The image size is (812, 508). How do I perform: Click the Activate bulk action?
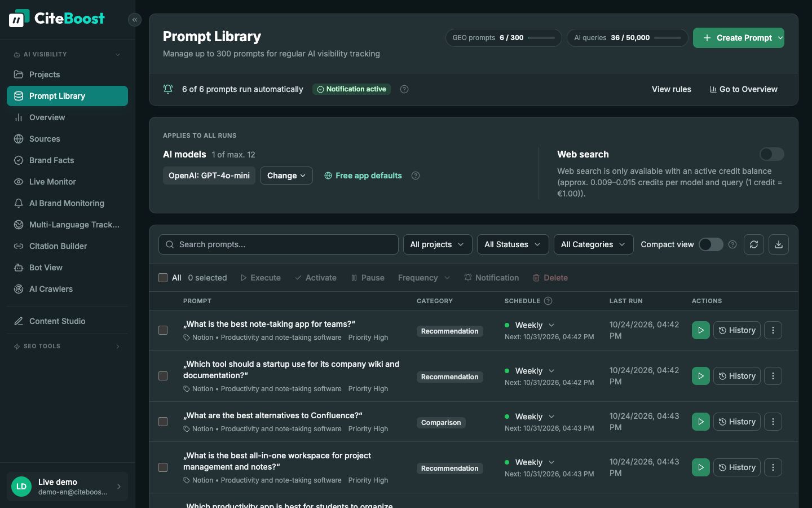pyautogui.click(x=316, y=278)
